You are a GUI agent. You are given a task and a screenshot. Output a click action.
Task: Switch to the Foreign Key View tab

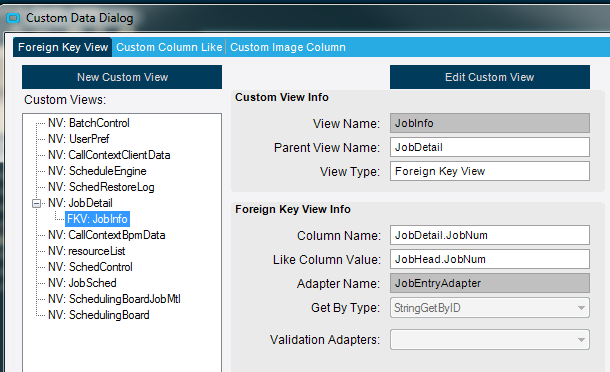63,47
